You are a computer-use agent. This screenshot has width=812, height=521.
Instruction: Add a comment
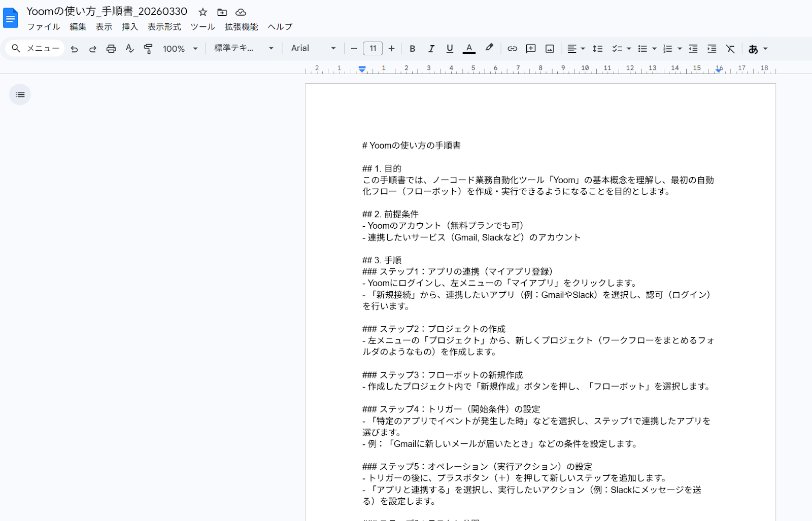coord(531,49)
